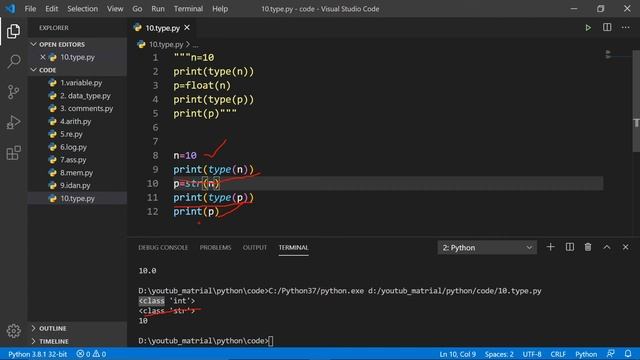640x360 pixels.
Task: Open 8.mem.py file
Action: pos(77,173)
